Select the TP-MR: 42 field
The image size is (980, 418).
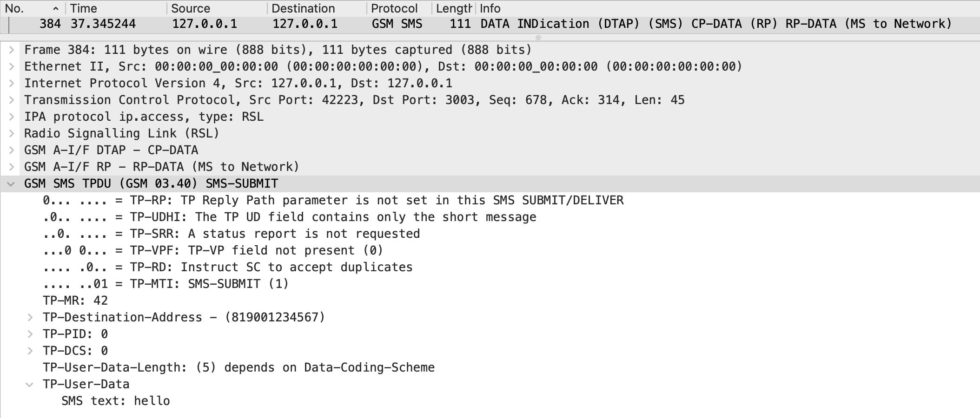pos(75,300)
